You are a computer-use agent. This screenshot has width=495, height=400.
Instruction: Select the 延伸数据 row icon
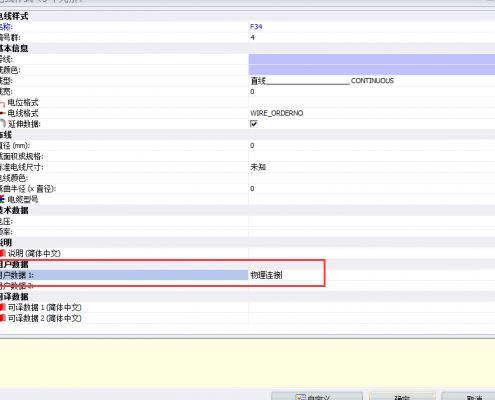[x=3, y=124]
